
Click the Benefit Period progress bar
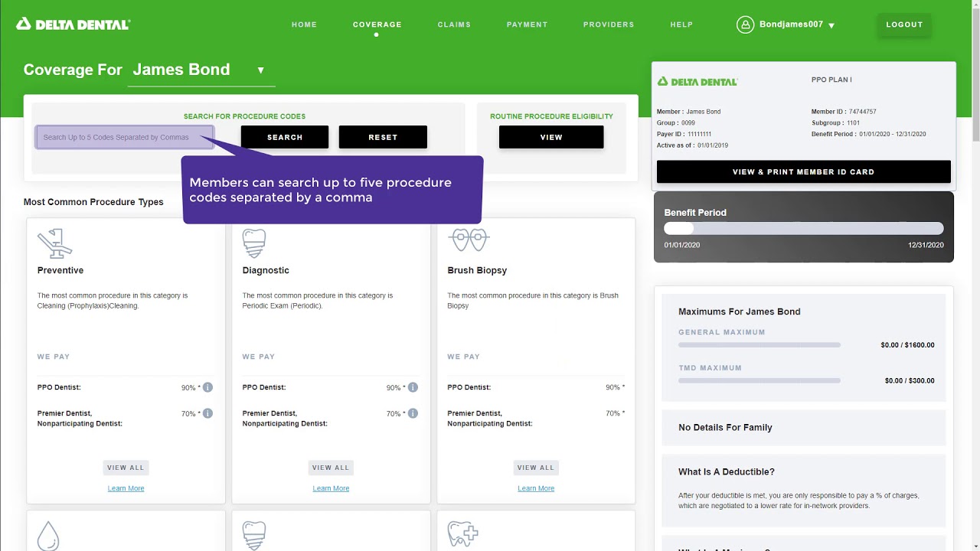point(803,228)
